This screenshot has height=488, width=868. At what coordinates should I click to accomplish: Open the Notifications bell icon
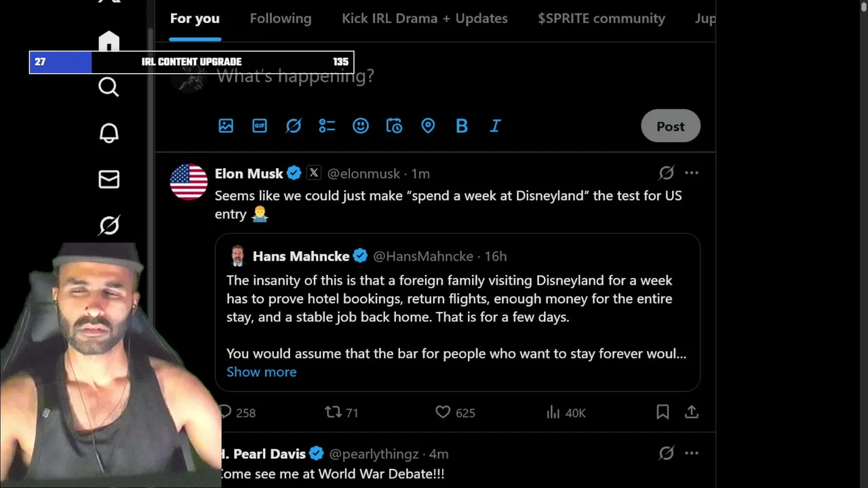point(108,133)
